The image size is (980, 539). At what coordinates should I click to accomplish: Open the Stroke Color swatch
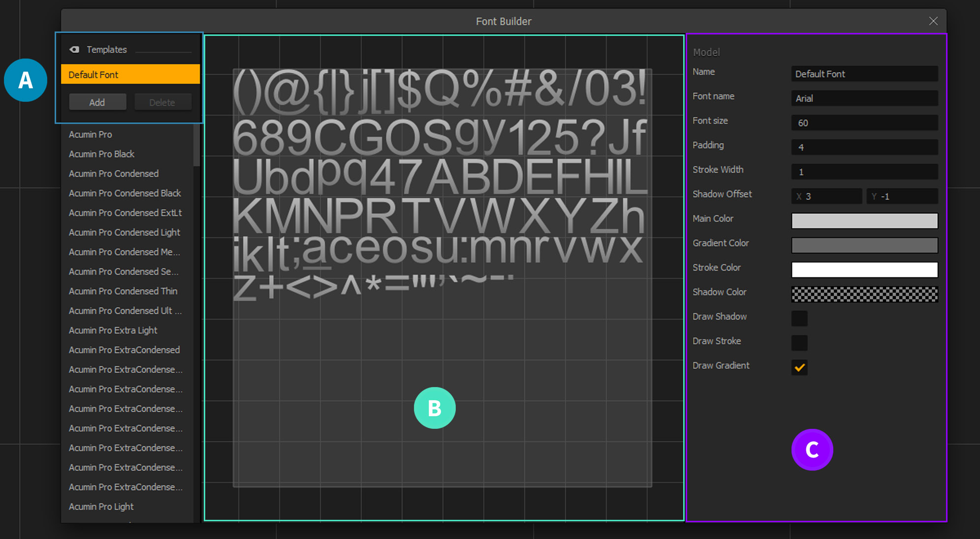coord(864,269)
